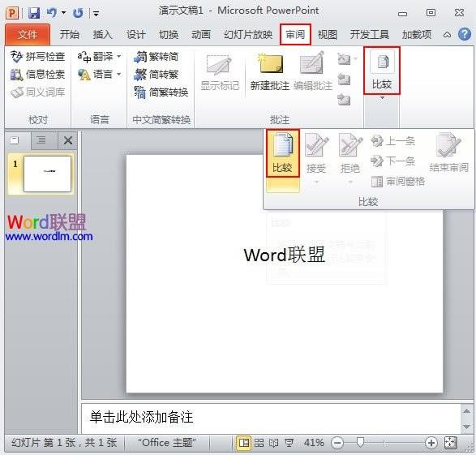Image resolution: width=476 pixels, height=455 pixels.
Task: Click 简转繁 convert to traditional
Action: (156, 75)
